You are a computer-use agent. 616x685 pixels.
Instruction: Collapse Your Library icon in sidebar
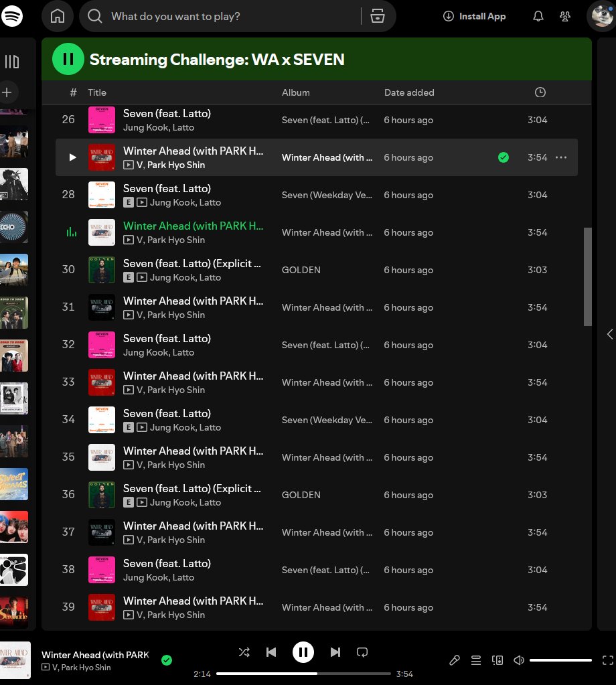(12, 62)
